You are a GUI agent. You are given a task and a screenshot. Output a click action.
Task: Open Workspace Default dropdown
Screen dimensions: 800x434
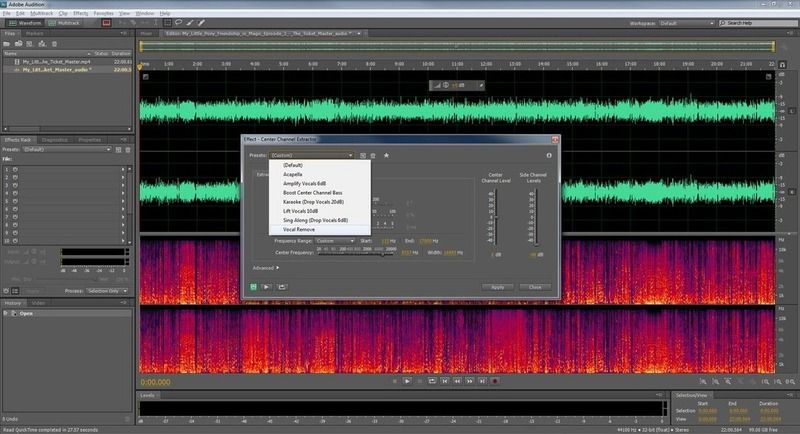(687, 23)
